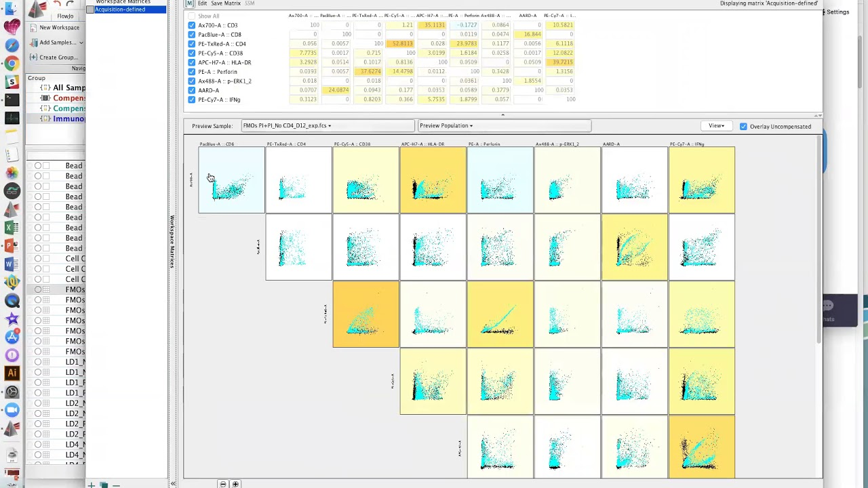Image resolution: width=868 pixels, height=488 pixels.
Task: Open the Edit menu of matrix editor
Action: (202, 3)
